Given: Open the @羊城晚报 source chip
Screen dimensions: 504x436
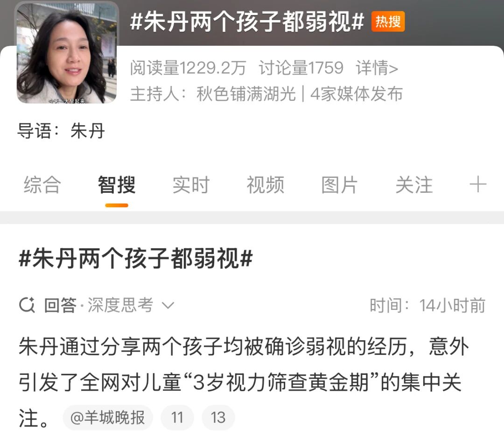Looking at the screenshot, I should pos(108,418).
